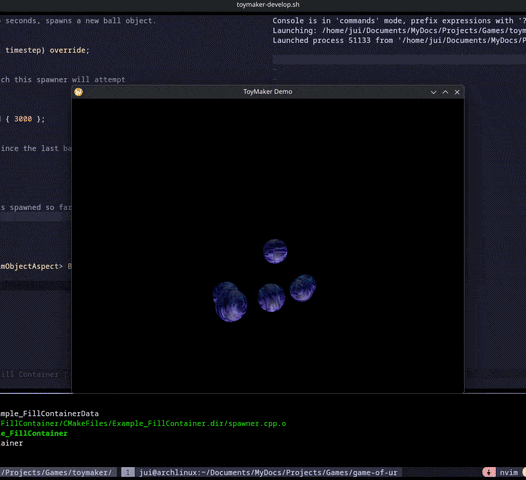Screen dimensions: 526x480
Task: Click the pink download indicator in status bar
Action: (x=489, y=472)
